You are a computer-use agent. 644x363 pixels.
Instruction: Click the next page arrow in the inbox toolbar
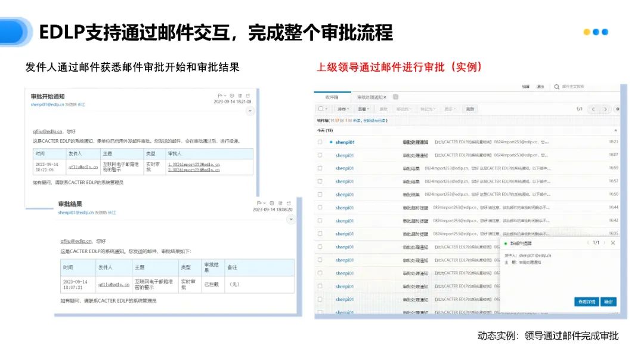tap(605, 109)
